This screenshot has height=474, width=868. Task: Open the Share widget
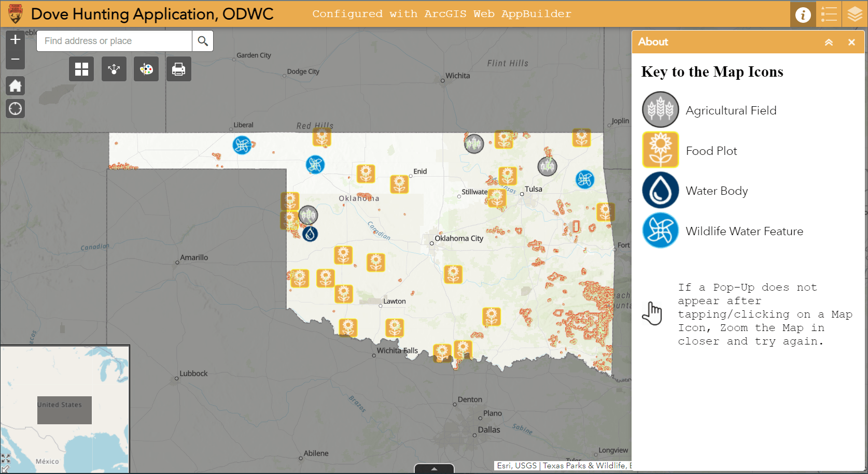point(114,68)
